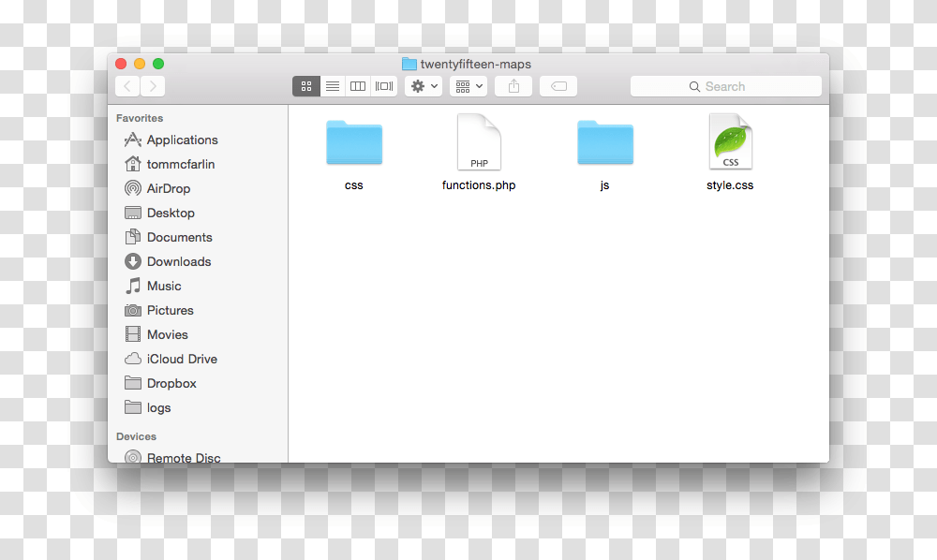Screen dimensions: 937x560
Task: Select the css folder icon
Action: [354, 142]
